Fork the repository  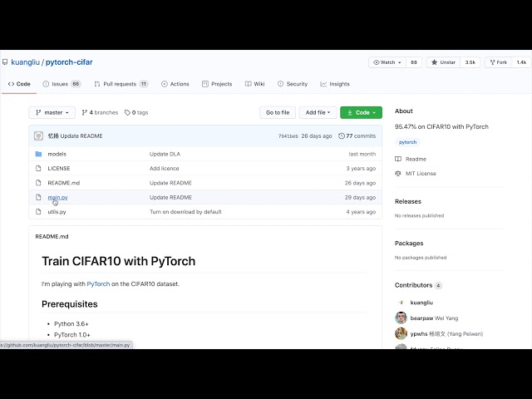(x=499, y=62)
